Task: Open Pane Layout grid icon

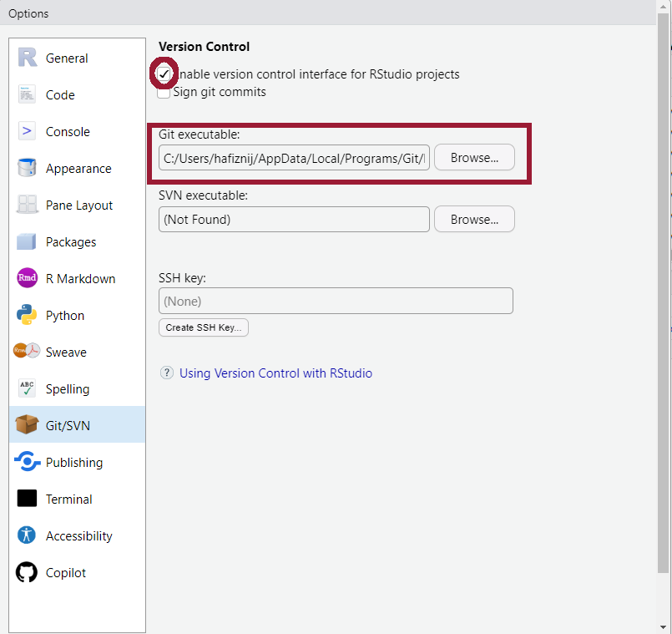Action: [x=28, y=205]
